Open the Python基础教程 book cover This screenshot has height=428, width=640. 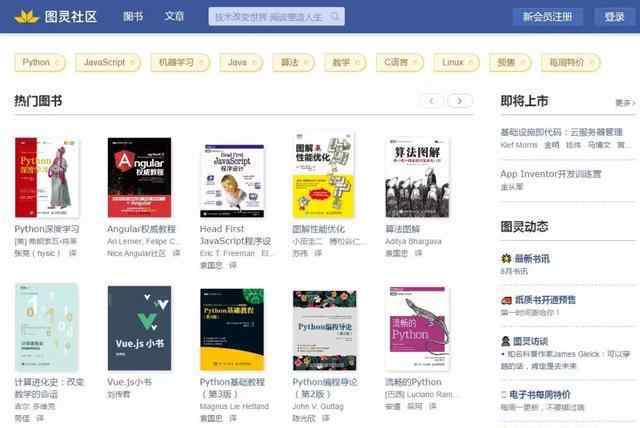pos(232,329)
